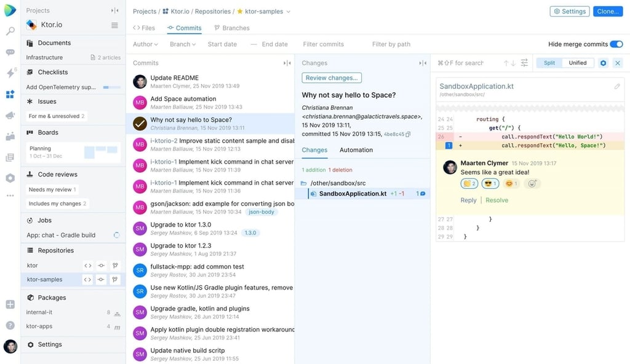Click the Filter commits input field

tap(324, 44)
